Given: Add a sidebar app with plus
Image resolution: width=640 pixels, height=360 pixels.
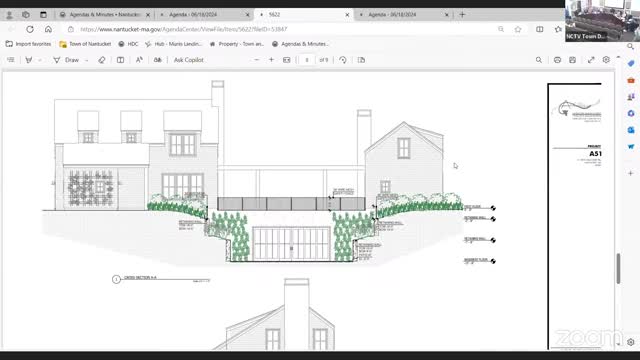Looking at the screenshot, I should [x=631, y=173].
